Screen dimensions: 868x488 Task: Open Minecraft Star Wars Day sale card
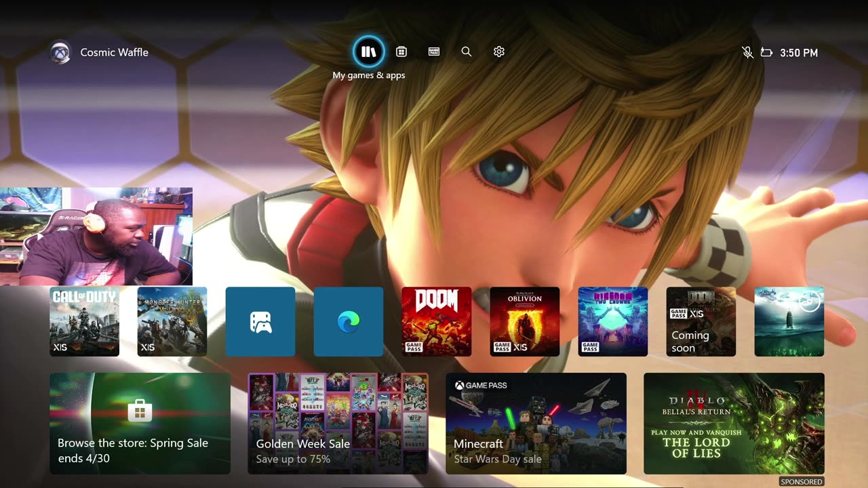point(536,424)
